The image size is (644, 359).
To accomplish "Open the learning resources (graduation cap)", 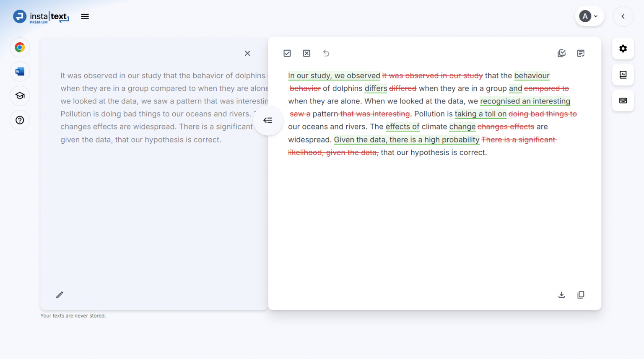I will click(19, 96).
